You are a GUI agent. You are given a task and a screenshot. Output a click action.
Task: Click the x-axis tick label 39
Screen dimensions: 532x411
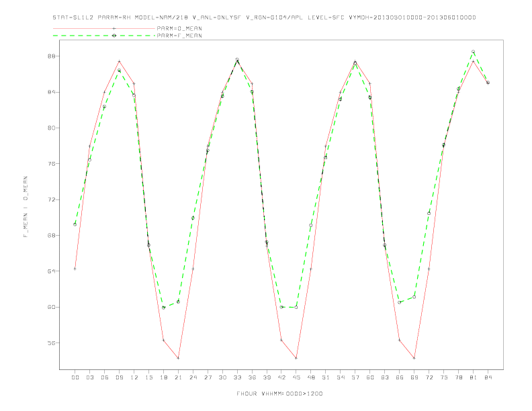pyautogui.click(x=267, y=377)
